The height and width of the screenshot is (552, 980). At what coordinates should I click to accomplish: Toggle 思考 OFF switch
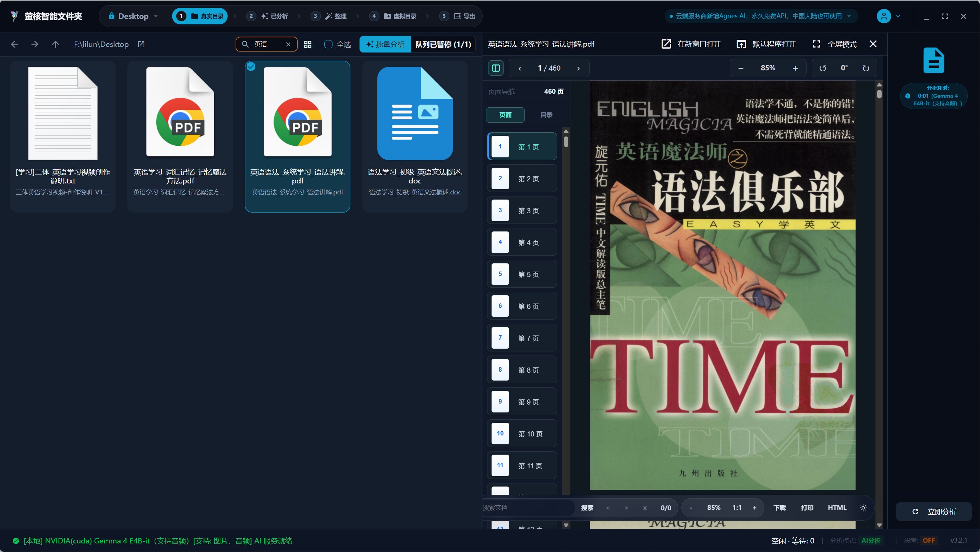[x=928, y=541]
